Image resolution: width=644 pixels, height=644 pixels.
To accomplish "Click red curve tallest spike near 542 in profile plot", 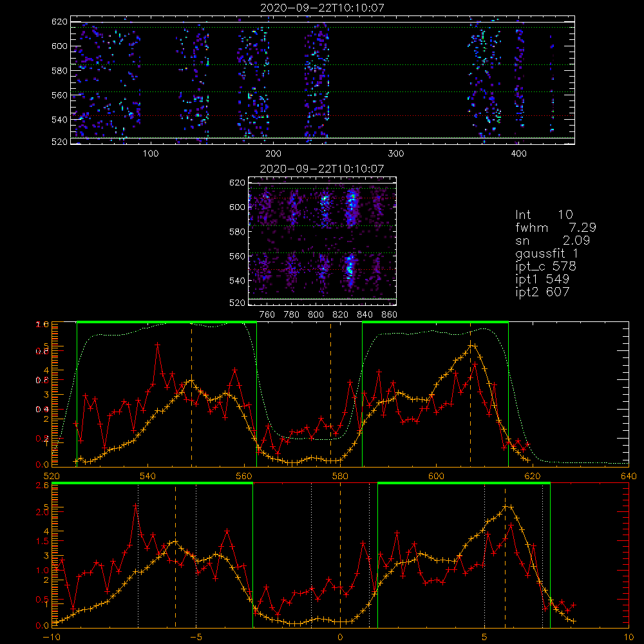I will point(157,345).
